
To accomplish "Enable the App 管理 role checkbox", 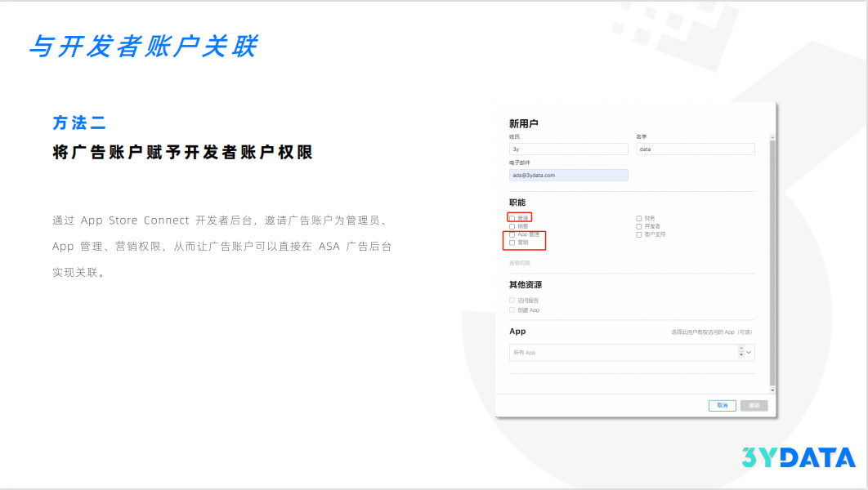I will pos(512,234).
